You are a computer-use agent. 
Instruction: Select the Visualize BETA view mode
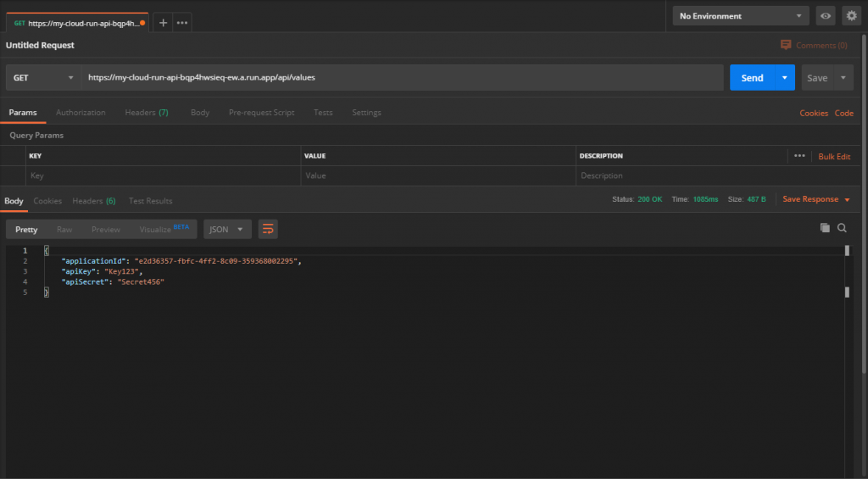[164, 229]
